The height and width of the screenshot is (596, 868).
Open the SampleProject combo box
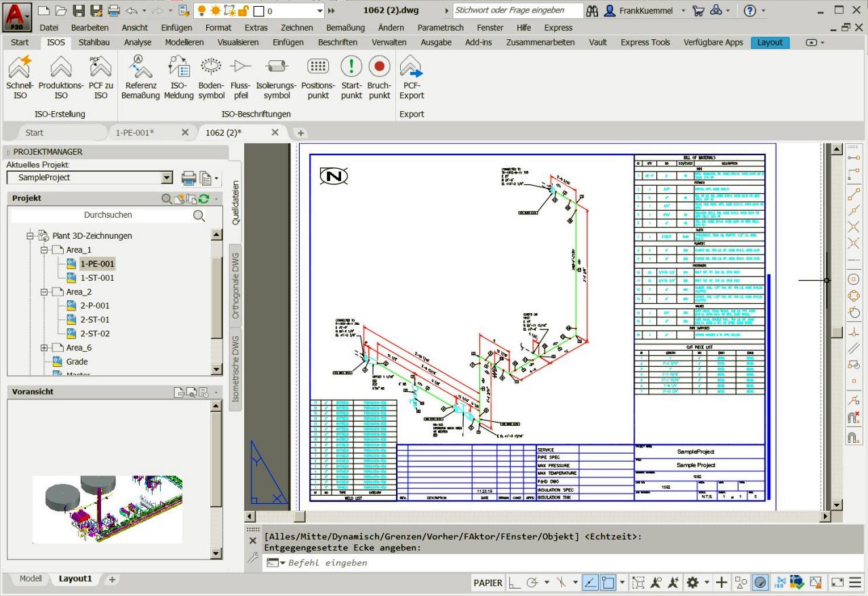[x=90, y=178]
